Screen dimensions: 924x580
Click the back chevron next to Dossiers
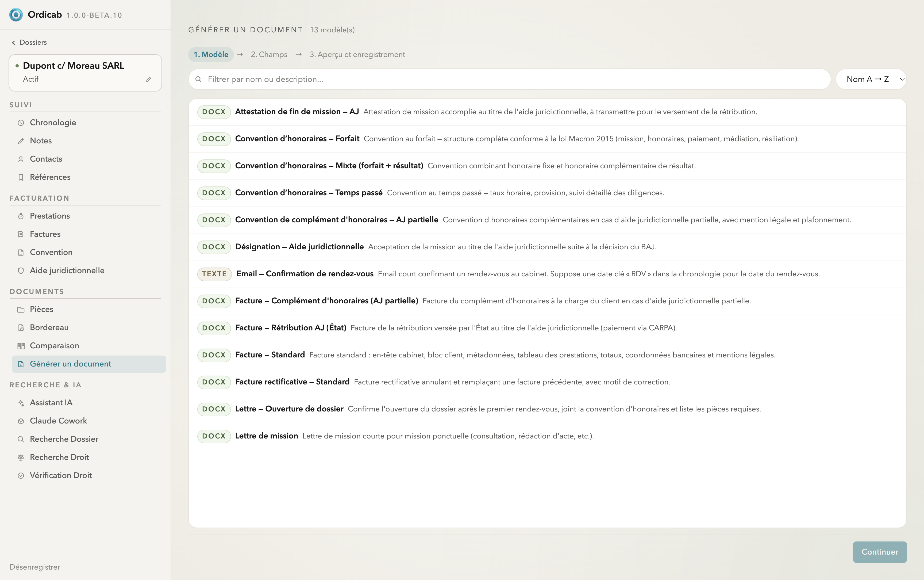click(13, 43)
